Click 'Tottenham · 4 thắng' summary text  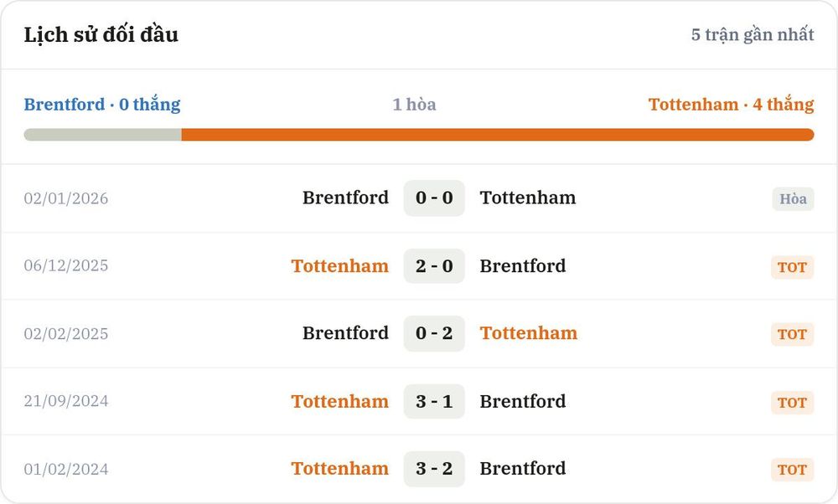(731, 104)
